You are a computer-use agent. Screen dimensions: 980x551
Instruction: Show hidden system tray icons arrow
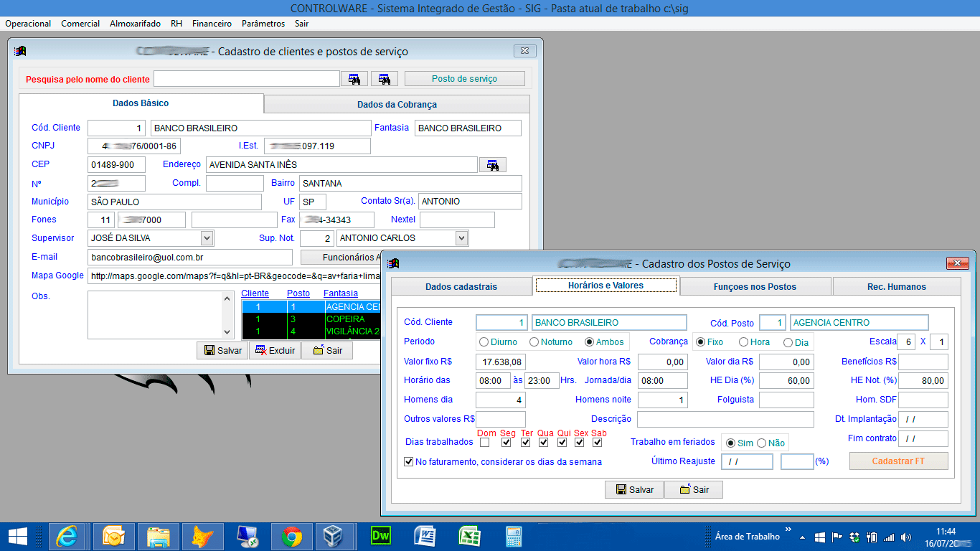[x=803, y=537]
